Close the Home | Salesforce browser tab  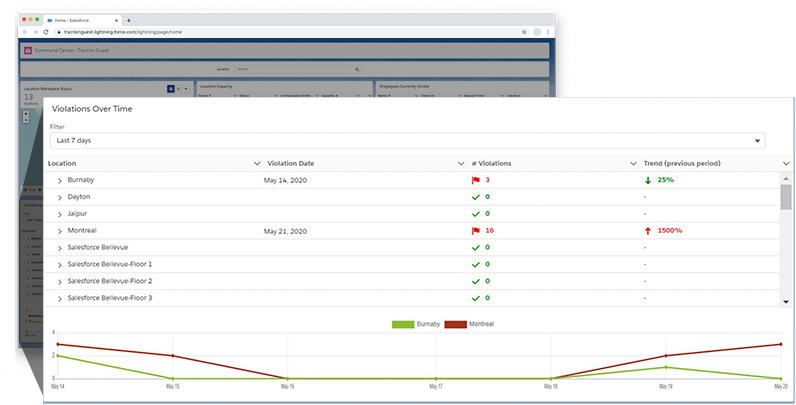(116, 20)
